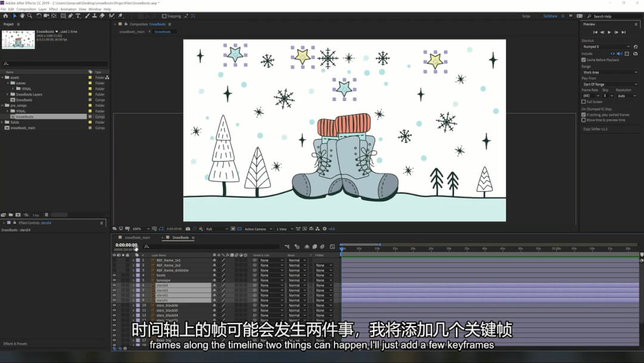Click the Home icon in toolbar

pyautogui.click(x=4, y=16)
